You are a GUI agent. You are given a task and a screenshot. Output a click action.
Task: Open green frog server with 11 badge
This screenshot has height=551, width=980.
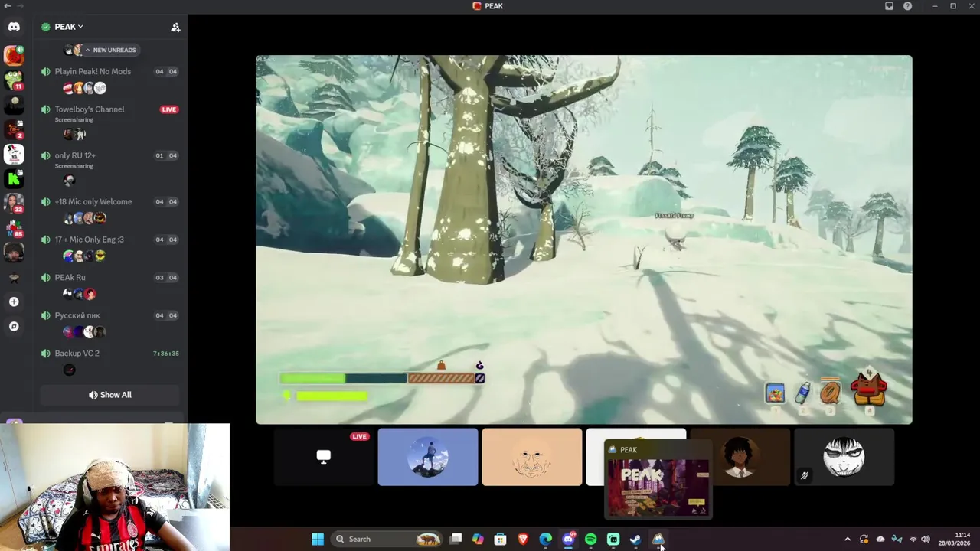coord(14,80)
